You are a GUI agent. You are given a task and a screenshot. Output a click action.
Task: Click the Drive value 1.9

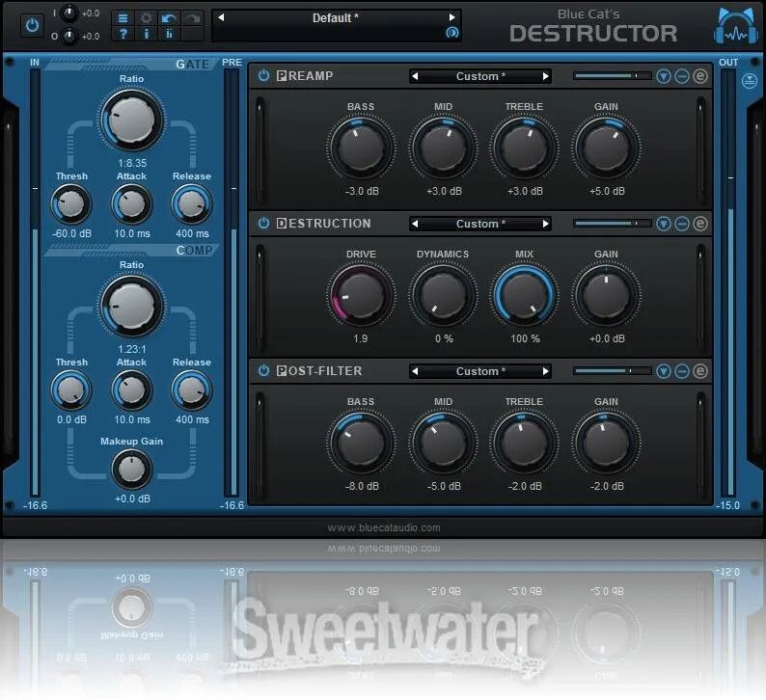pyautogui.click(x=361, y=338)
